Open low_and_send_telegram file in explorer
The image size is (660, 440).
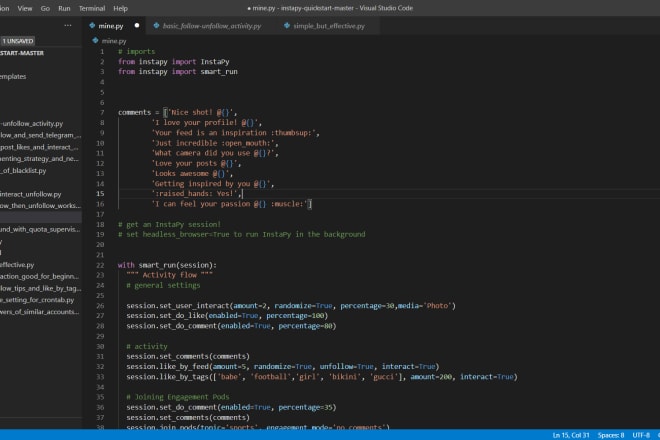click(40, 136)
